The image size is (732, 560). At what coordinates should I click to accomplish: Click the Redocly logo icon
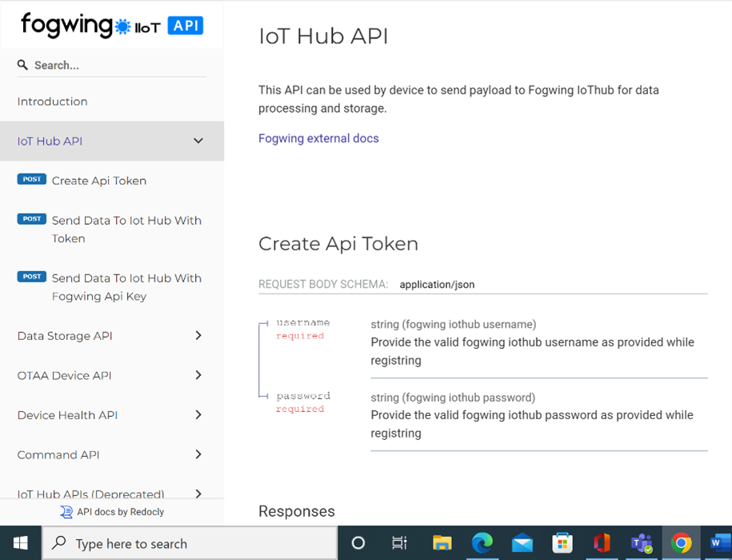coord(66,512)
